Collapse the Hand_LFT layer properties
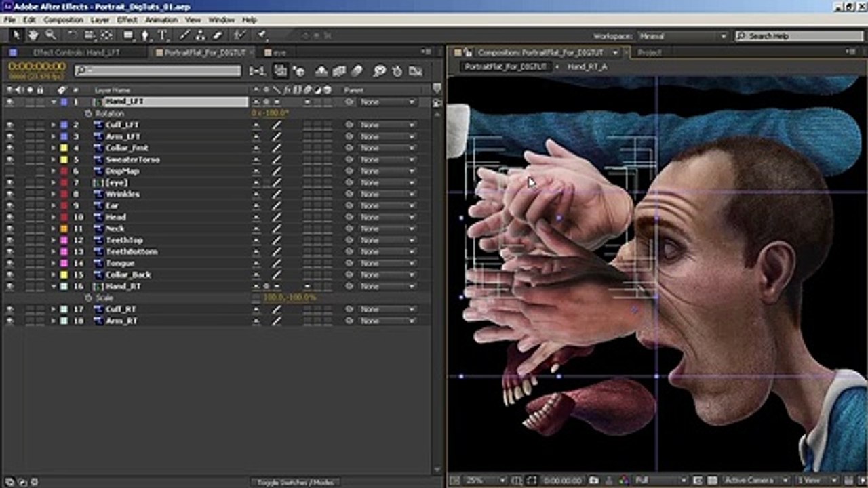Screen dimensions: 868x488 click(x=54, y=102)
